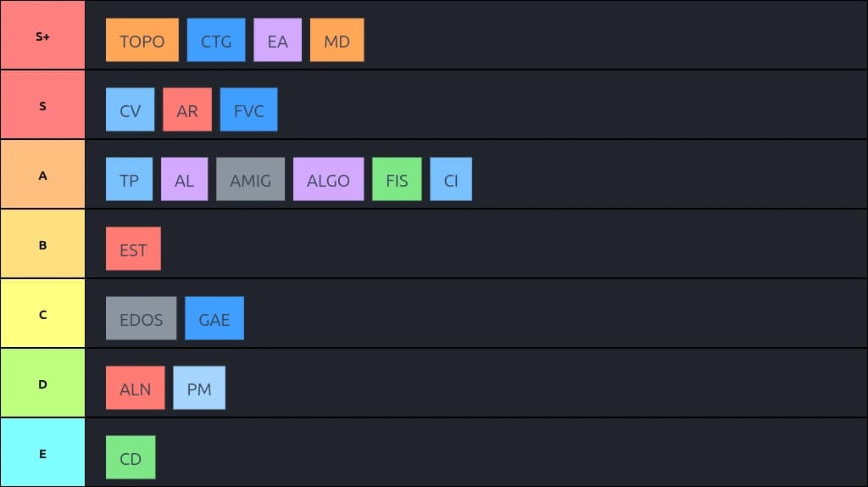
Task: Click the purple EA tile
Action: pyautogui.click(x=277, y=40)
